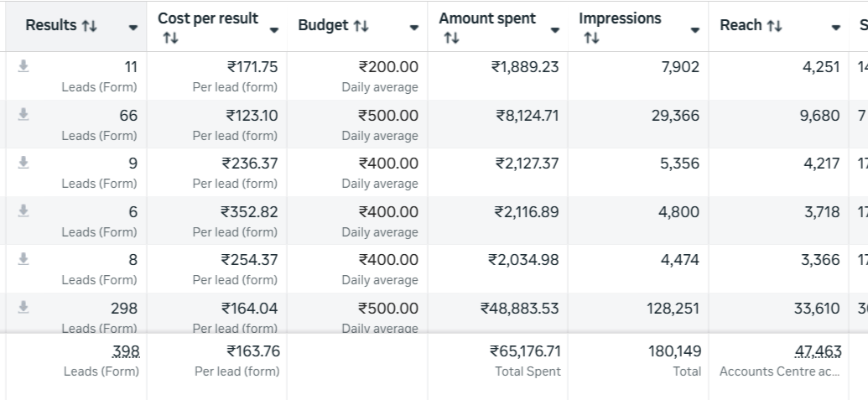
Task: Click the sort arrows under Cost per result
Action: pos(170,38)
